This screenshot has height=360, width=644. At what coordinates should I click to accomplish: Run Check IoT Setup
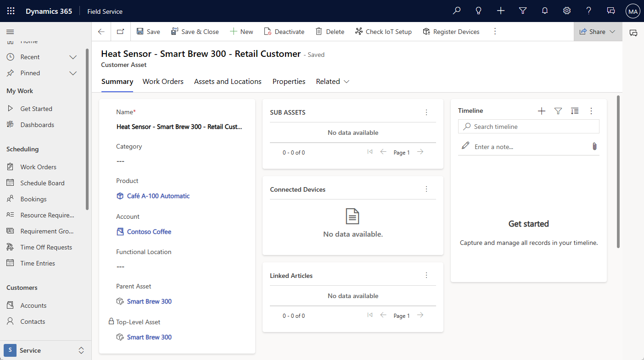pyautogui.click(x=383, y=32)
